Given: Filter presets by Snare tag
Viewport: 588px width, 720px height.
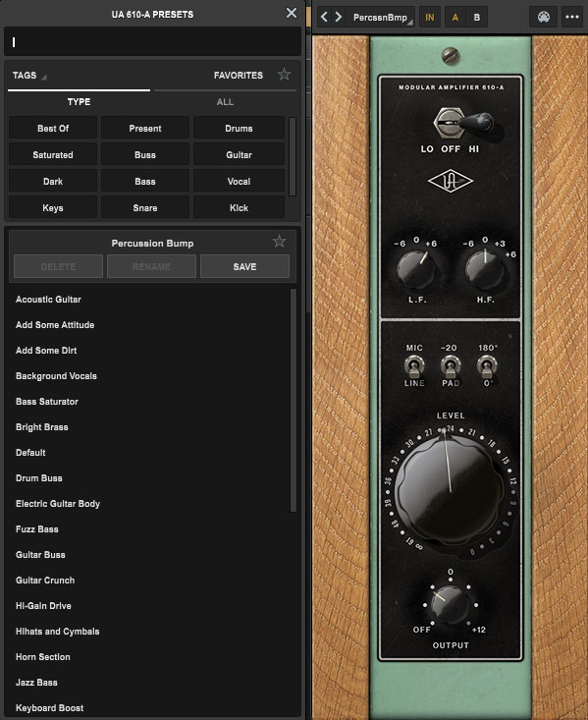Looking at the screenshot, I should pyautogui.click(x=145, y=208).
